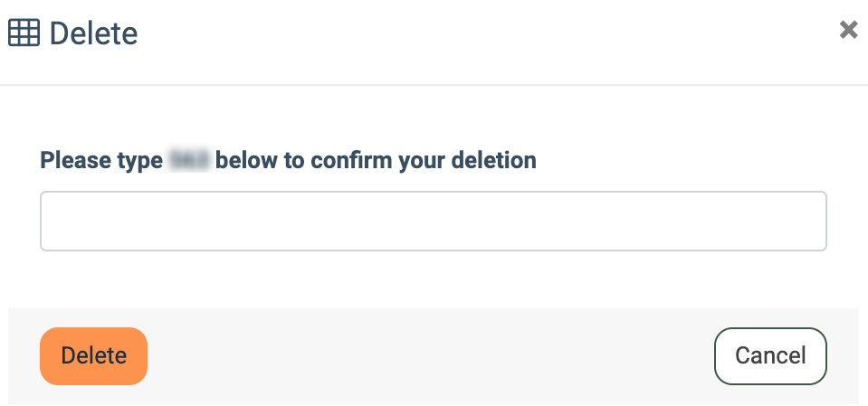This screenshot has height=406, width=868.
Task: Select the "Please type" instruction label
Action: click(101, 161)
